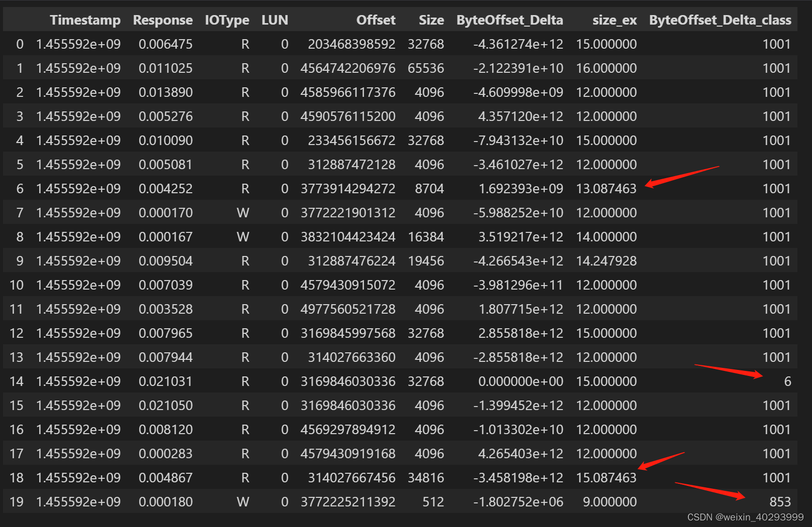This screenshot has width=812, height=527.
Task: Click offset 4579430919168
Action: [348, 454]
